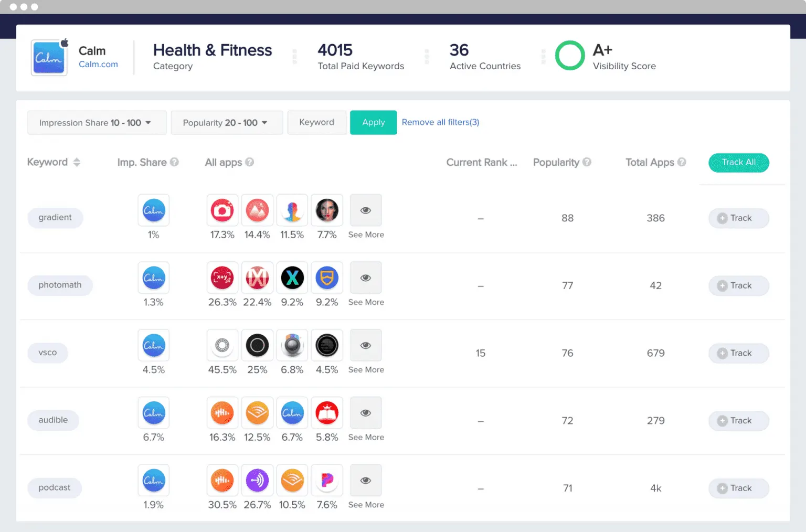Click the 5.8% red app in audible row
Image resolution: width=806 pixels, height=532 pixels.
[327, 413]
